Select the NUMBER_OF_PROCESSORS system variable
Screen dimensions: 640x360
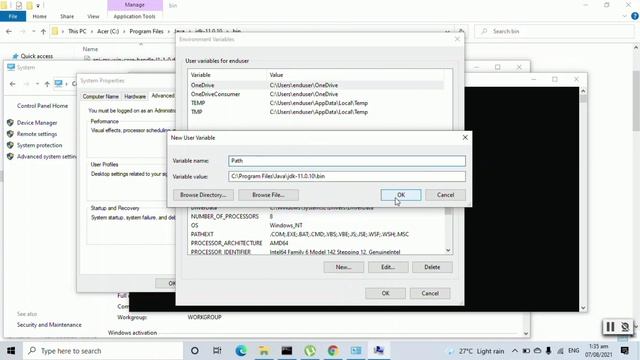coord(316,217)
